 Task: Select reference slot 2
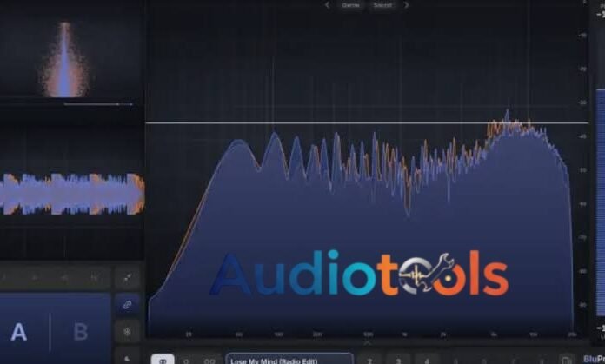pyautogui.click(x=369, y=361)
